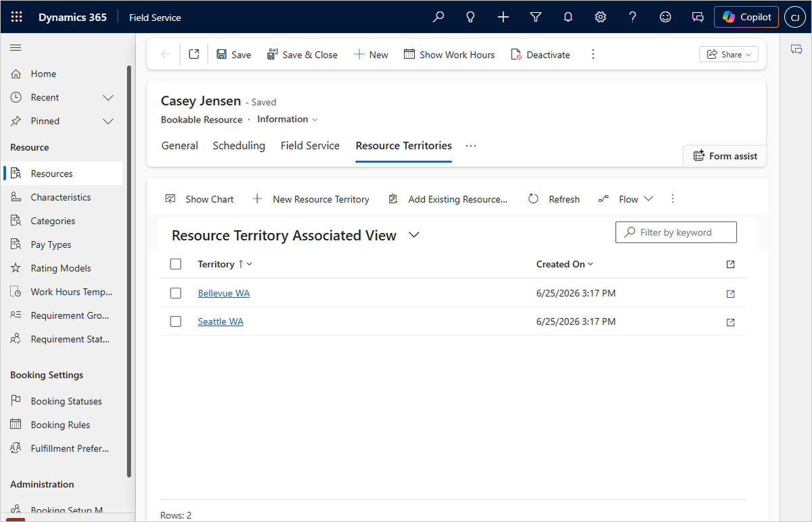
Task: Open Characteristics in the sidebar
Action: coord(63,197)
